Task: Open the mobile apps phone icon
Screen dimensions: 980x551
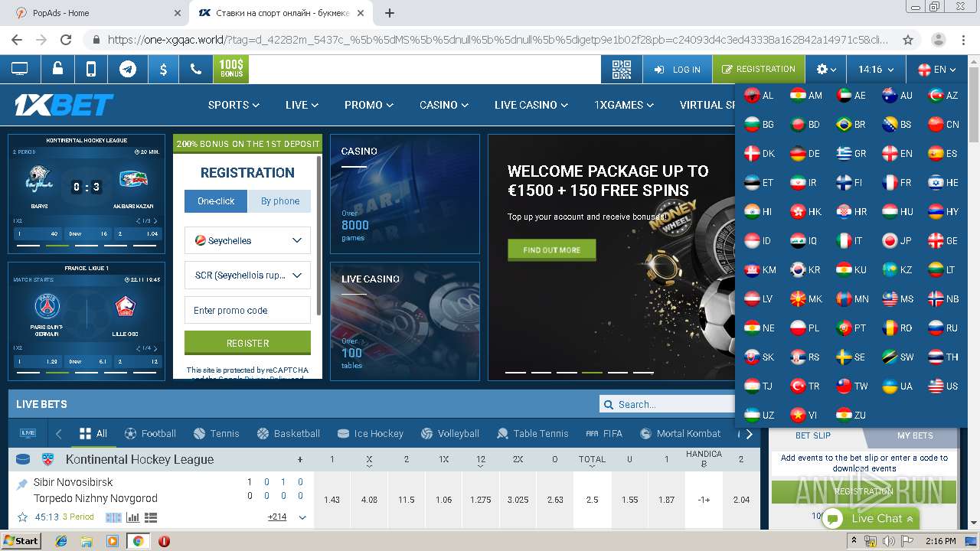Action: [x=91, y=69]
